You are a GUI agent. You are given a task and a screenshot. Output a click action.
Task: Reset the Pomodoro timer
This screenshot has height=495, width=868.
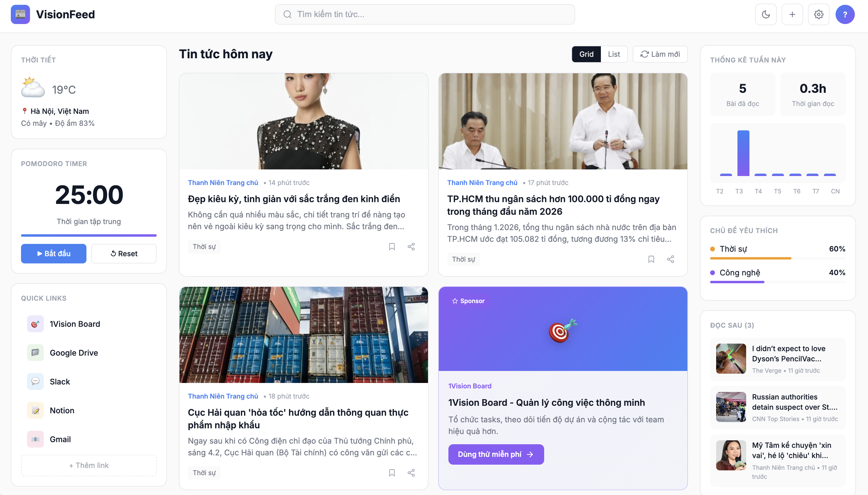124,254
